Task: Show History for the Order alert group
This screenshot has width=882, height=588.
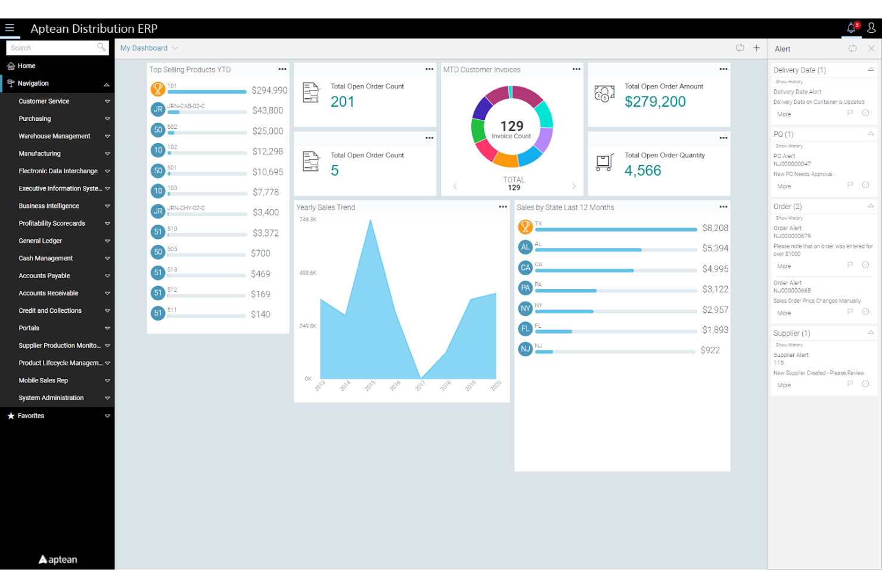Action: pos(789,218)
